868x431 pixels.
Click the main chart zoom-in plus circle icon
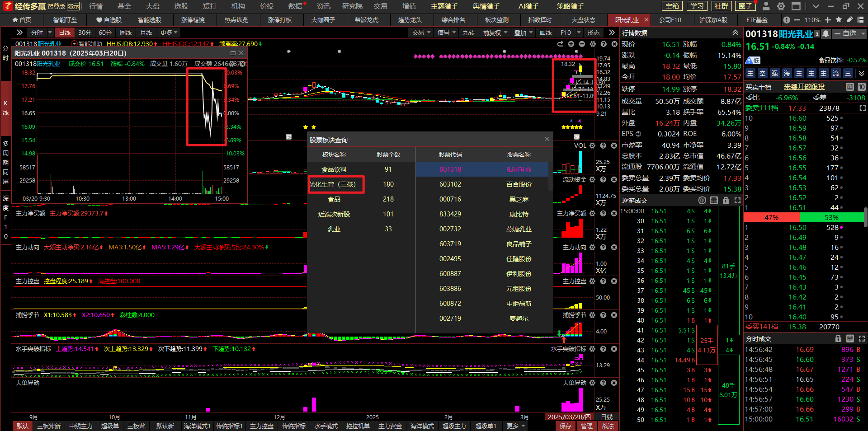571,44
